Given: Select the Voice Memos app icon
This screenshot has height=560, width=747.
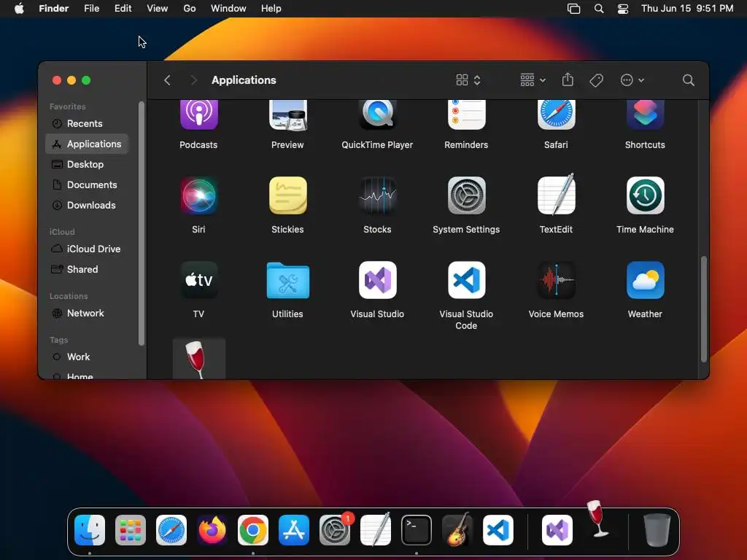Looking at the screenshot, I should pos(556,280).
